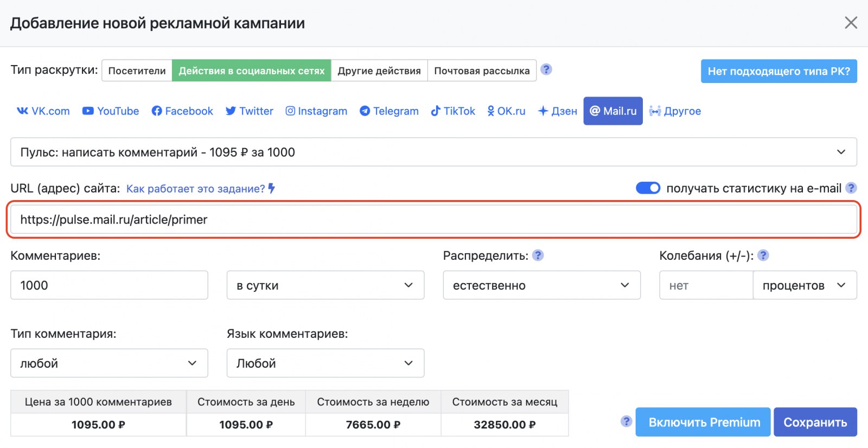Click the site URL input field
This screenshot has height=448, width=868.
(x=433, y=220)
